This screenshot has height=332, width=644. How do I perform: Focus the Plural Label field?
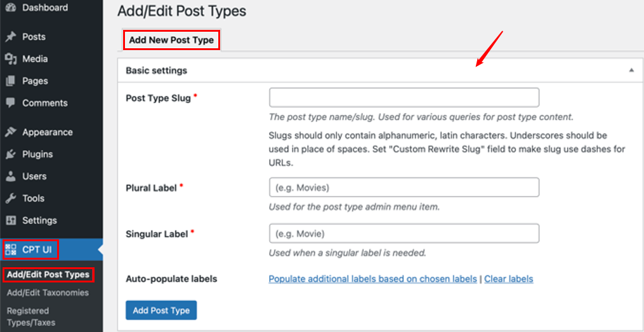click(404, 187)
